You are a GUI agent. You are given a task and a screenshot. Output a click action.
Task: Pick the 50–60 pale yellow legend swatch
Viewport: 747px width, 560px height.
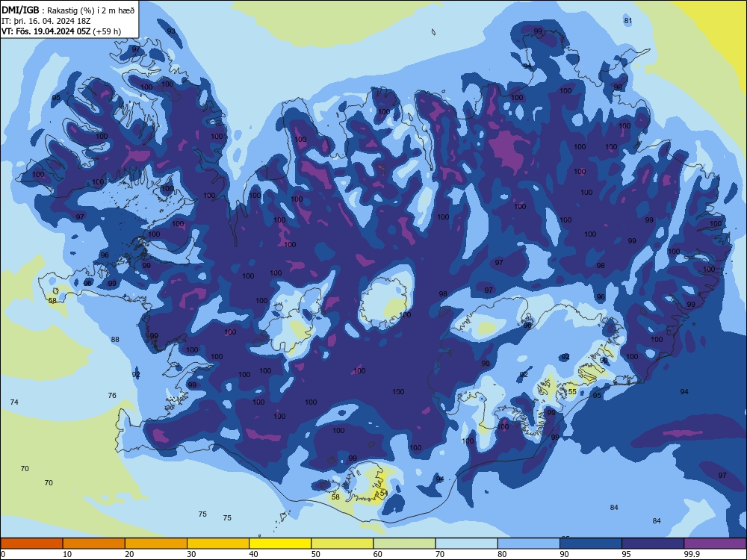coord(343,544)
